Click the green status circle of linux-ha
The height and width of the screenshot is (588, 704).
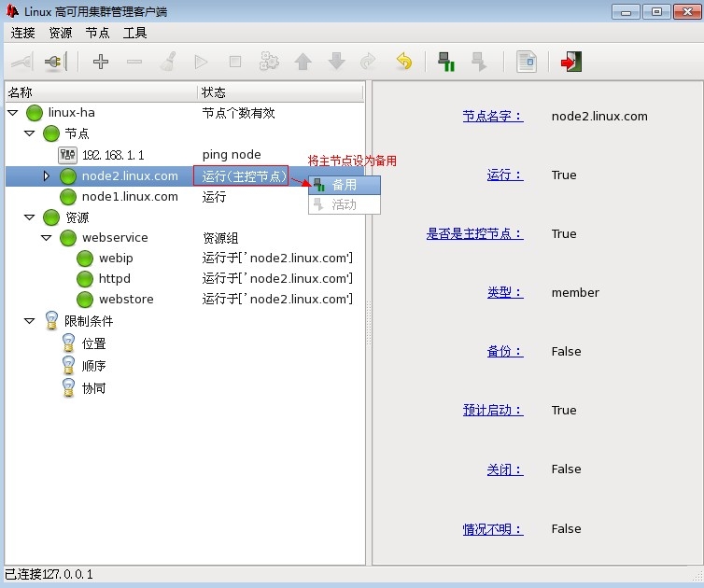click(x=35, y=113)
